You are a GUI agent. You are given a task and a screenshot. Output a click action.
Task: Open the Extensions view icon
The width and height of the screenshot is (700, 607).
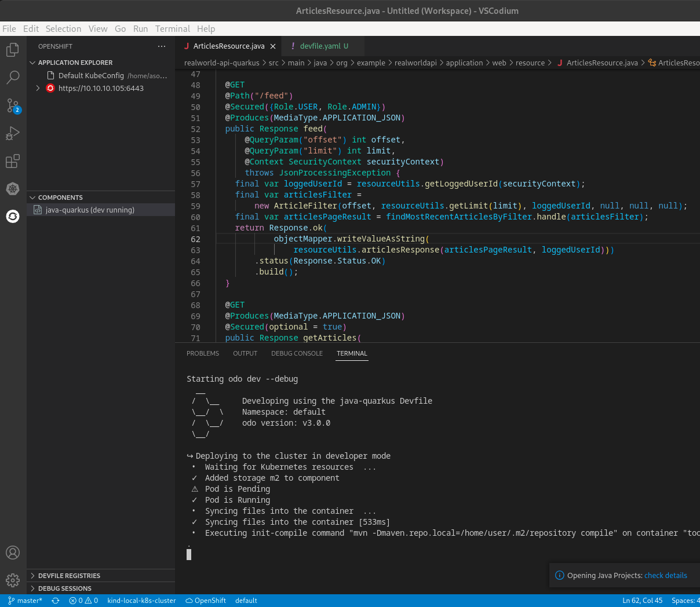click(x=13, y=161)
